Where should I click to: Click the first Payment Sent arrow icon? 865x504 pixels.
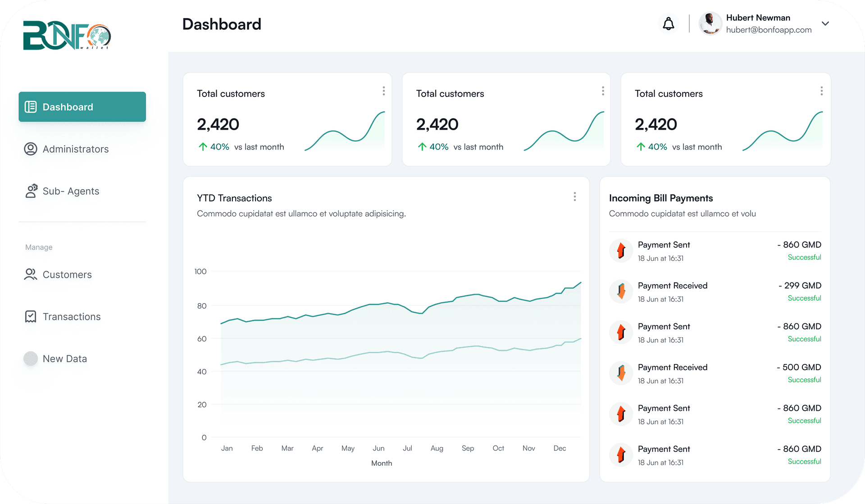tap(621, 250)
